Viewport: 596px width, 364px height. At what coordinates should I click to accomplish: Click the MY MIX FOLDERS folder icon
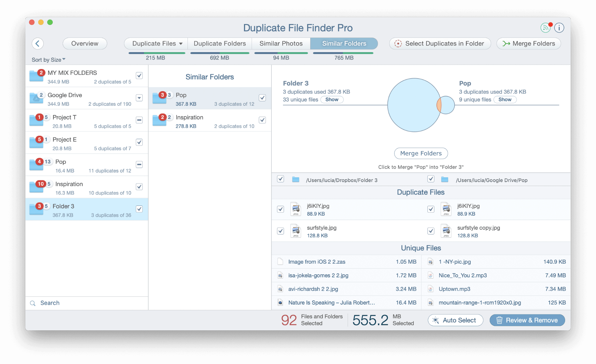tap(36, 76)
